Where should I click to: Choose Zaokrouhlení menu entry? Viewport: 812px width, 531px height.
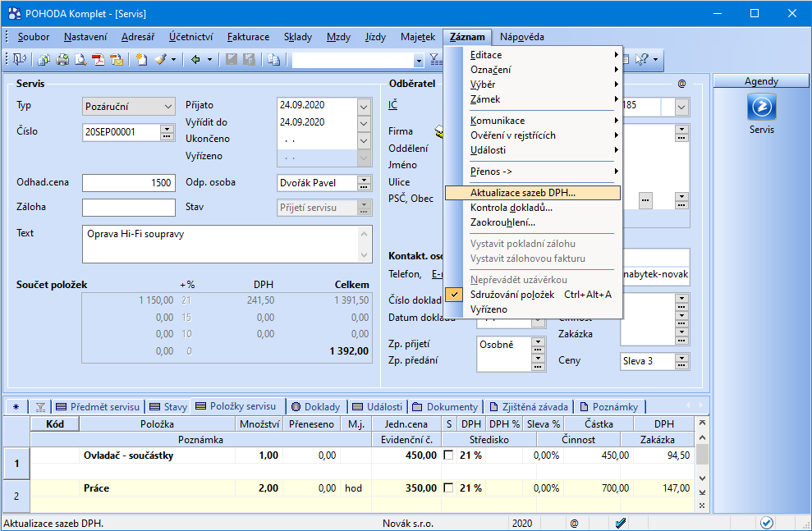pos(533,222)
